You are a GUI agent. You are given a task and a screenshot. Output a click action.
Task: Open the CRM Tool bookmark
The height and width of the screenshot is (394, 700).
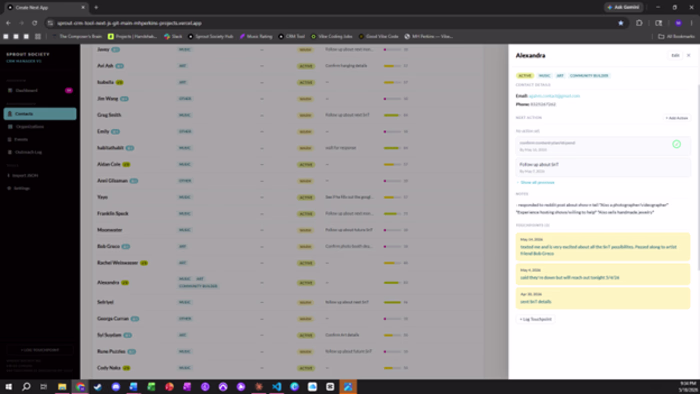click(x=291, y=37)
